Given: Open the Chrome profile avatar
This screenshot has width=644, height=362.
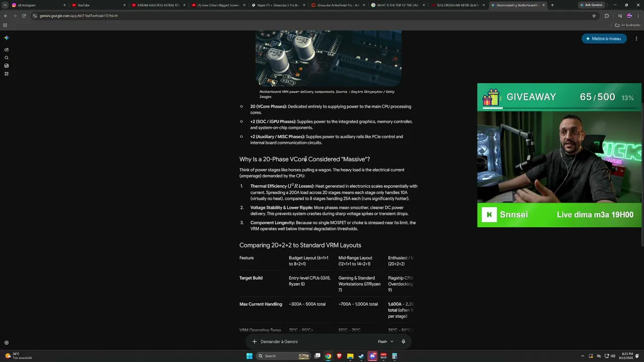Looking at the screenshot, I should point(629,16).
